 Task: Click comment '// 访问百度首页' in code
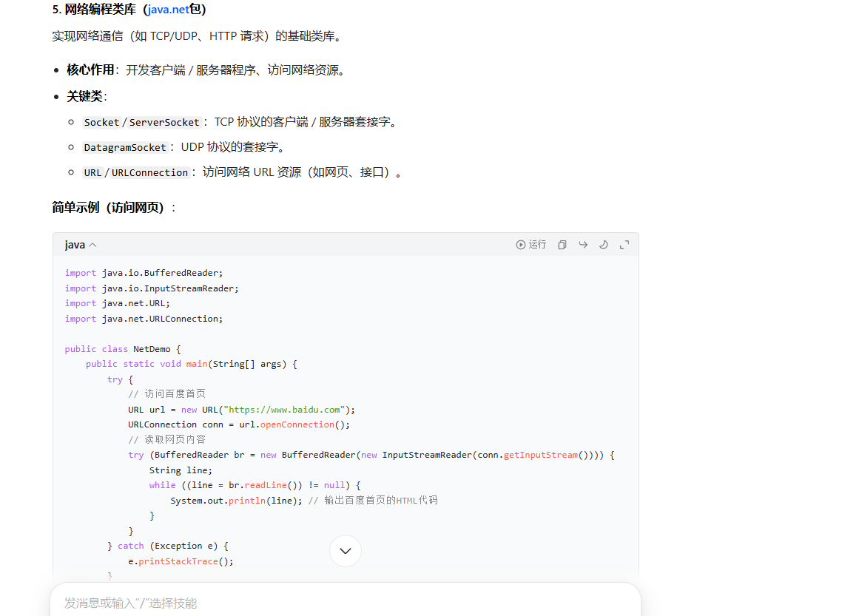coord(167,394)
